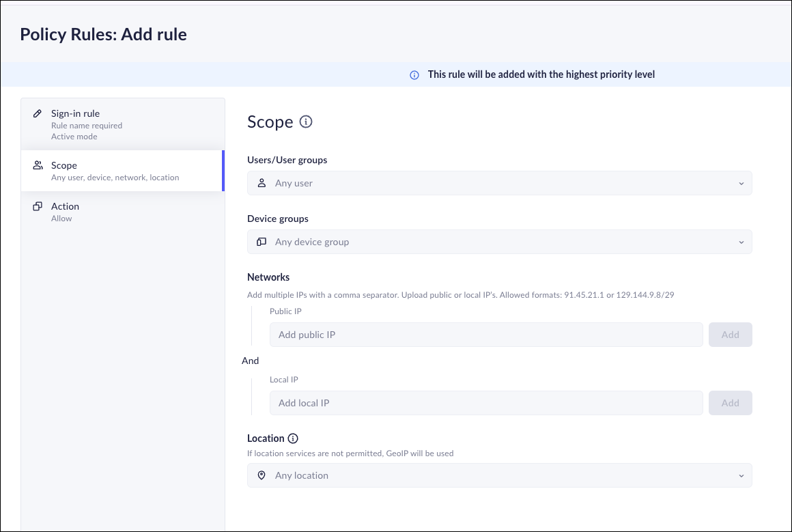Screen dimensions: 792x532
Task: Click the Action step icon in sidebar
Action: coord(38,206)
